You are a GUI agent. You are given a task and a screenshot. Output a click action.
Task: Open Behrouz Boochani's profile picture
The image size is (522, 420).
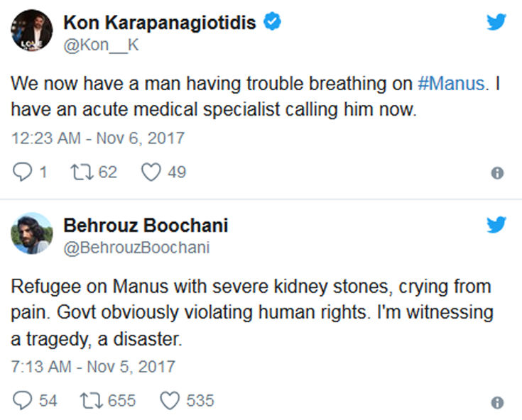[32, 233]
